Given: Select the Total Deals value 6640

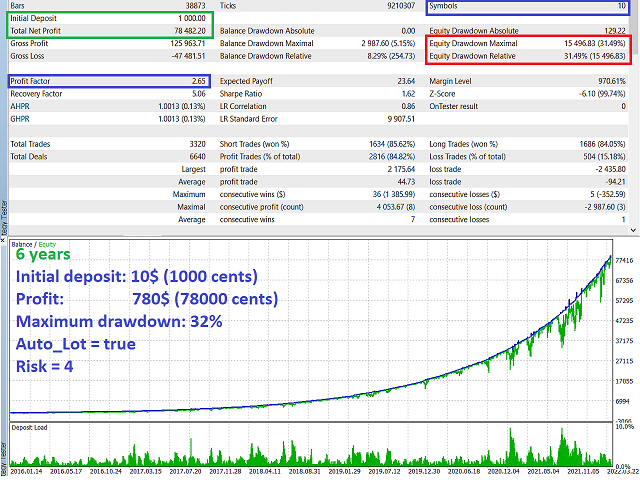Looking at the screenshot, I should coord(197,157).
